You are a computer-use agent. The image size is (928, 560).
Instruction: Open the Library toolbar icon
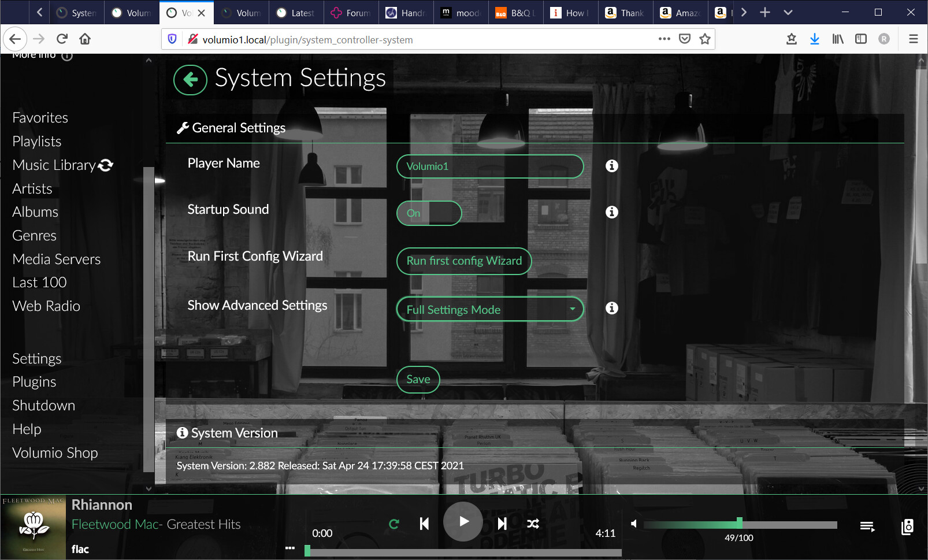click(838, 39)
